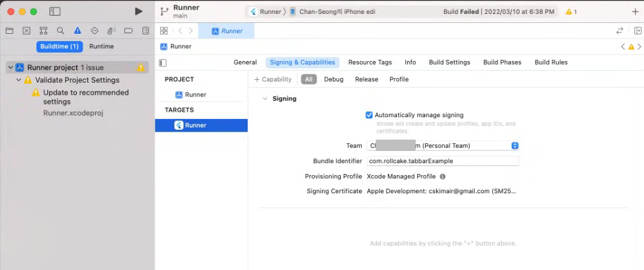Switch to Runtime issues filter

(x=101, y=47)
